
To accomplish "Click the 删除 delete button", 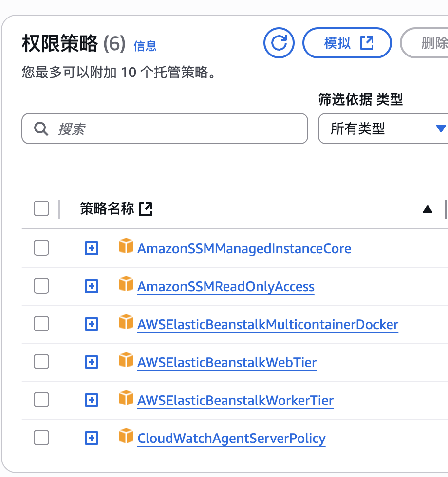I will coord(424,43).
